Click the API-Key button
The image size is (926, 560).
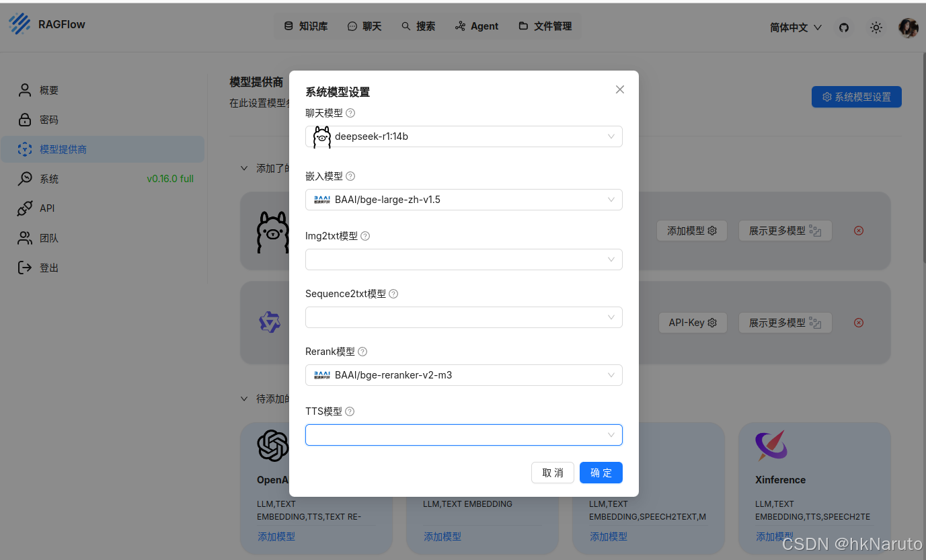point(693,323)
